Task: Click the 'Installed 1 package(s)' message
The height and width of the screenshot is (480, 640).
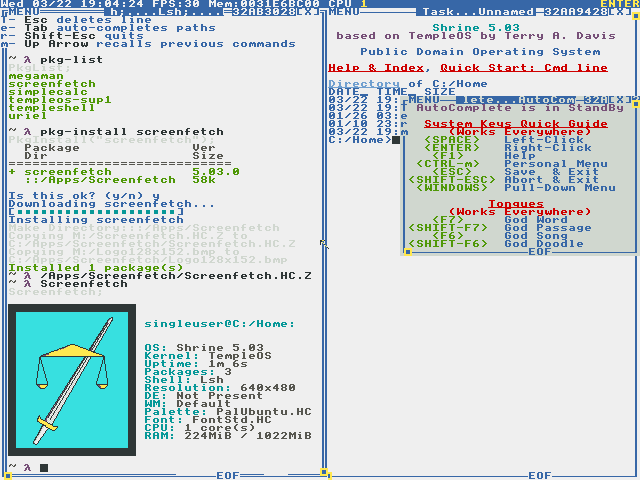Action: (96, 268)
